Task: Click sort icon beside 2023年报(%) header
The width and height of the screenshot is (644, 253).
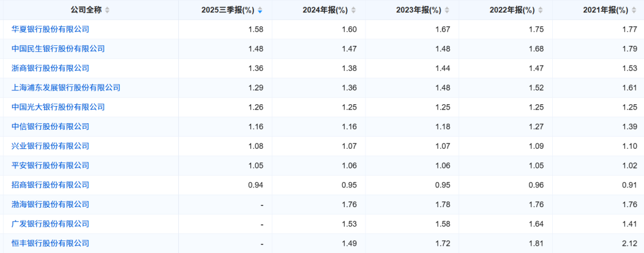Action: 447,10
